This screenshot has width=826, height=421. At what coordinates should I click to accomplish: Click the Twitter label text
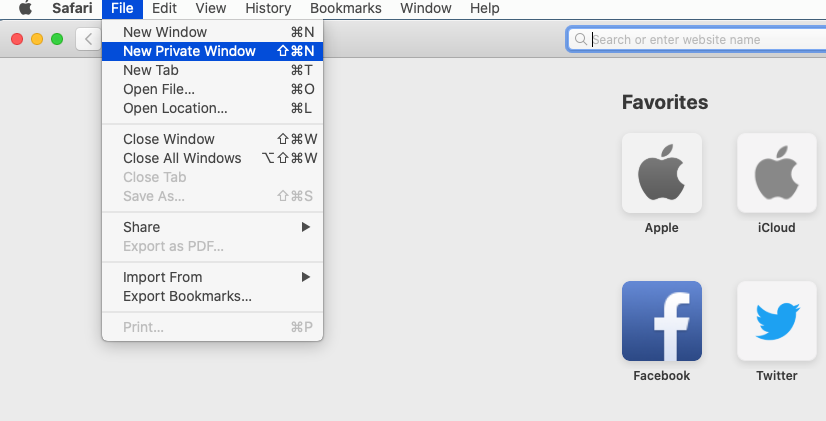[x=776, y=376]
